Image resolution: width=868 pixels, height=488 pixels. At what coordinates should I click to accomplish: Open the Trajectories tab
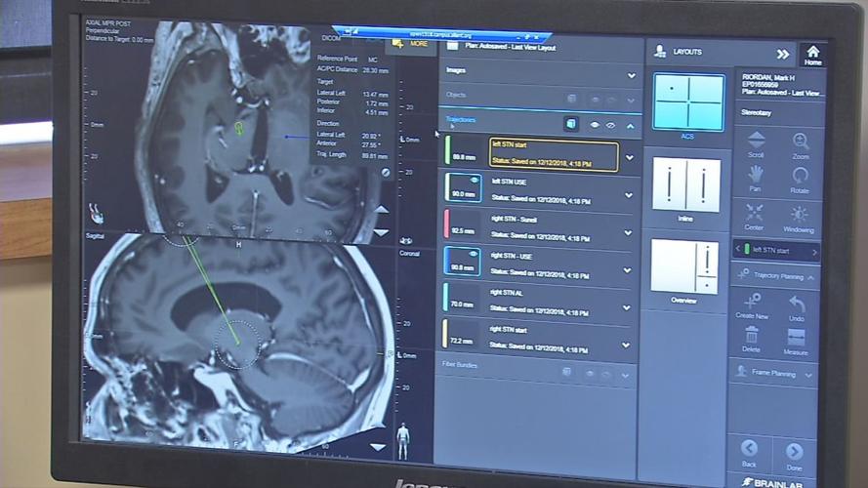point(461,119)
